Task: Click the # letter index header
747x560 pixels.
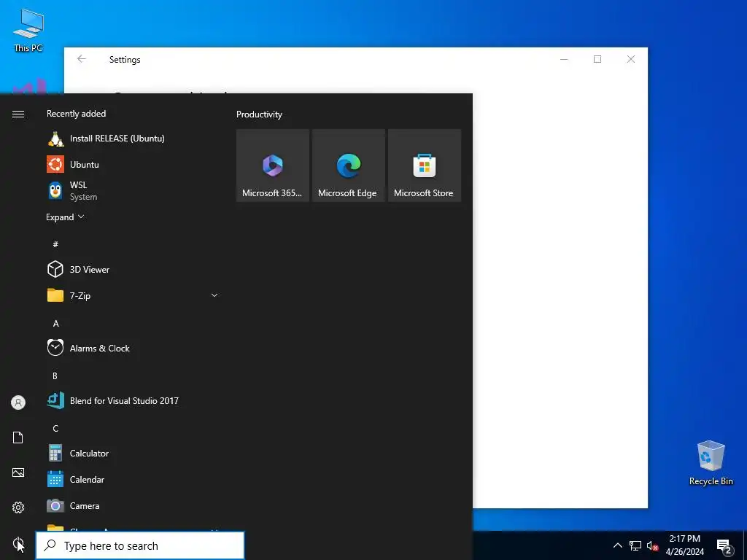Action: [55, 244]
